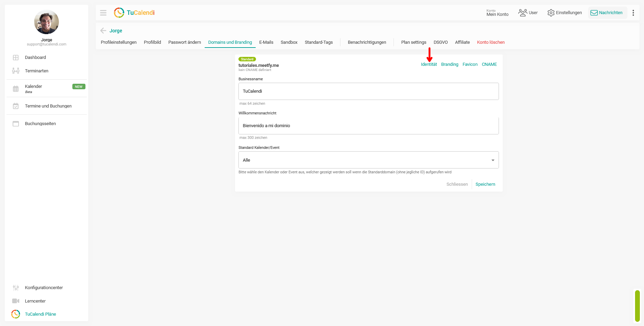Click the green vertical scrollbar
Screen dimensions: 644x326
pyautogui.click(x=637, y=306)
